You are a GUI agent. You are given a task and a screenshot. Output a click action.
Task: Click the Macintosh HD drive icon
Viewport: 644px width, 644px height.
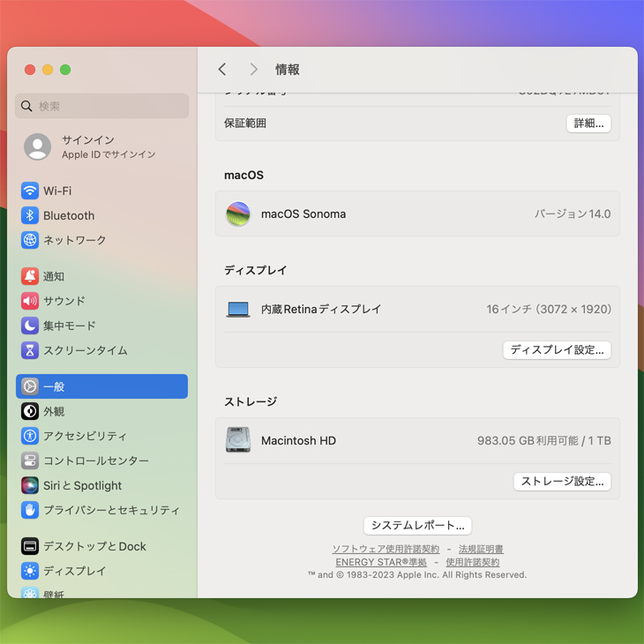[238, 440]
